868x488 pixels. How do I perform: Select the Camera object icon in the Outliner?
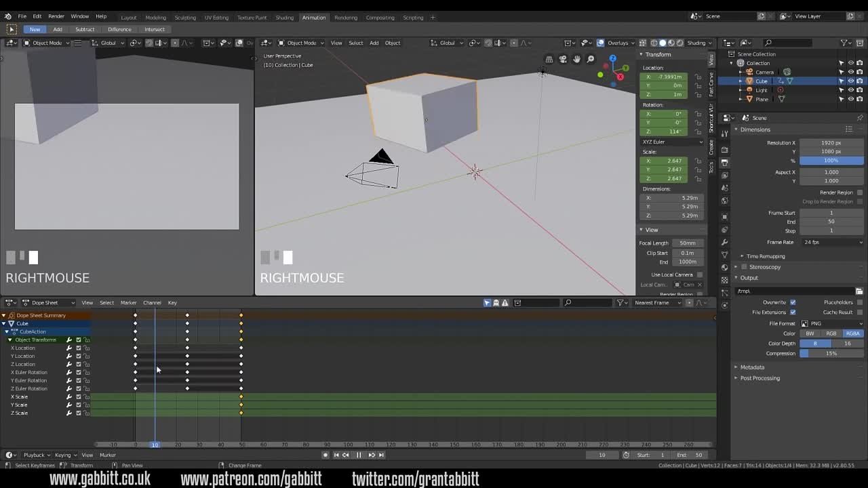click(749, 72)
